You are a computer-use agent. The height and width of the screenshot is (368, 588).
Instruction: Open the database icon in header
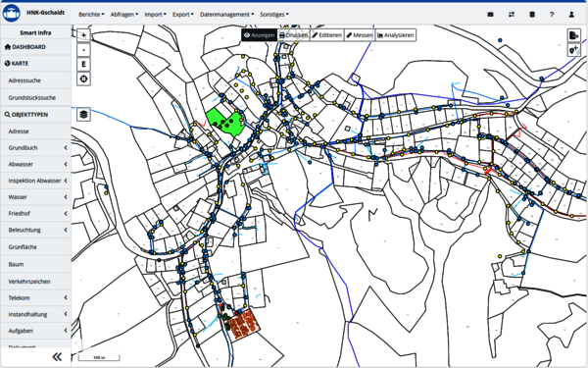click(532, 15)
